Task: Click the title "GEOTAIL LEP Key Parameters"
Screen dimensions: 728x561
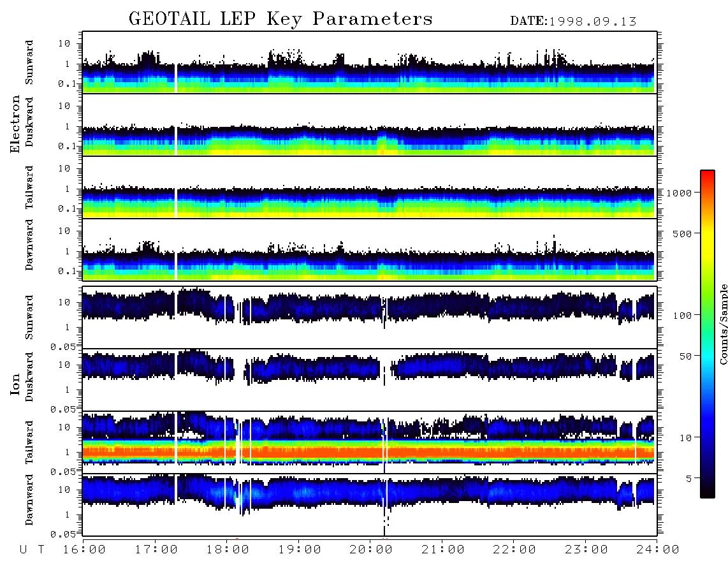Action: tap(280, 19)
